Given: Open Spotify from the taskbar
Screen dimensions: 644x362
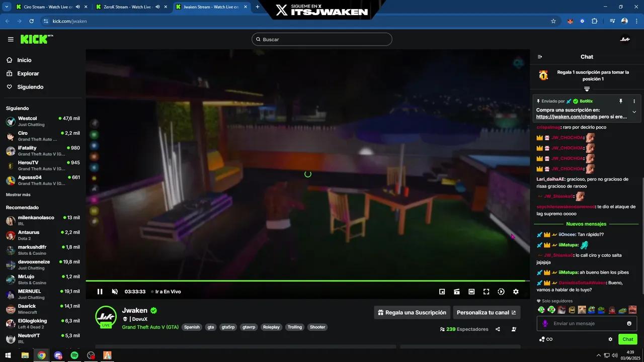Looking at the screenshot, I should point(74,355).
